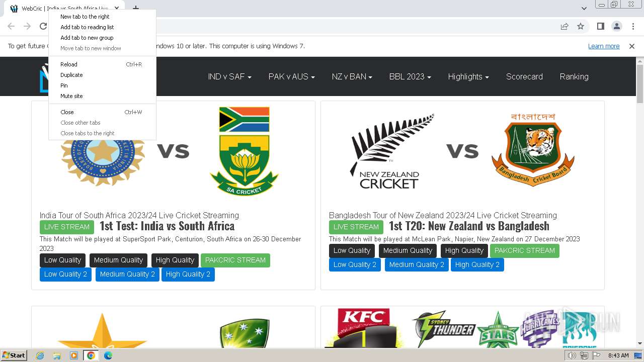Click Medium Quality 2 for New Zealand match
The height and width of the screenshot is (362, 644).
(x=417, y=264)
